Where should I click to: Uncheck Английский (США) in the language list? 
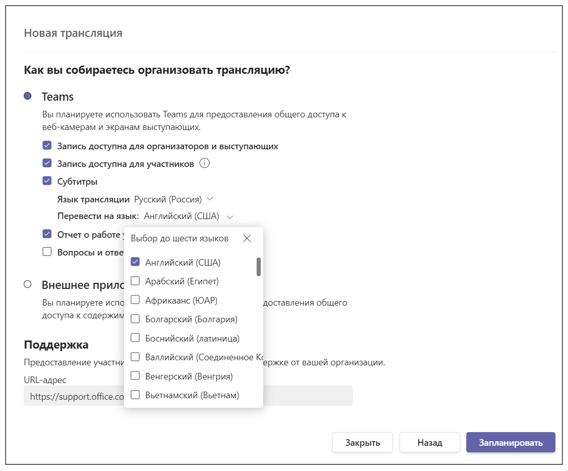(x=135, y=262)
